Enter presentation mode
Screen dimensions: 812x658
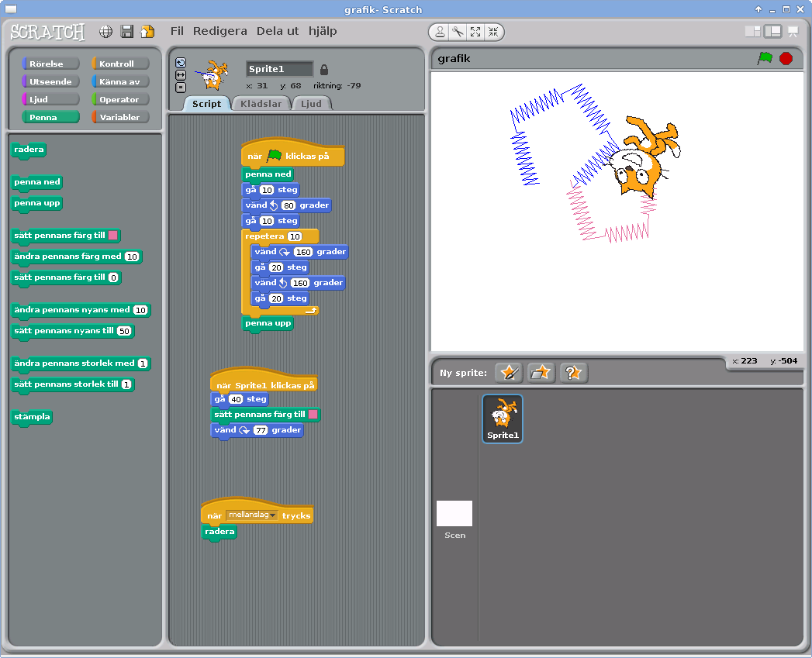coord(793,32)
